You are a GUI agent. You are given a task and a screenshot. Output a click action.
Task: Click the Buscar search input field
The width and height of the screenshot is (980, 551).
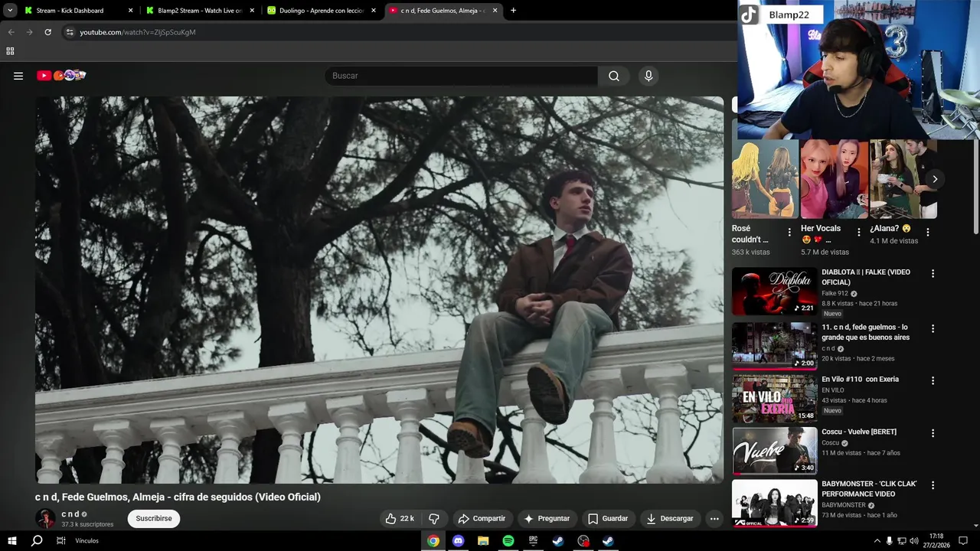(461, 76)
